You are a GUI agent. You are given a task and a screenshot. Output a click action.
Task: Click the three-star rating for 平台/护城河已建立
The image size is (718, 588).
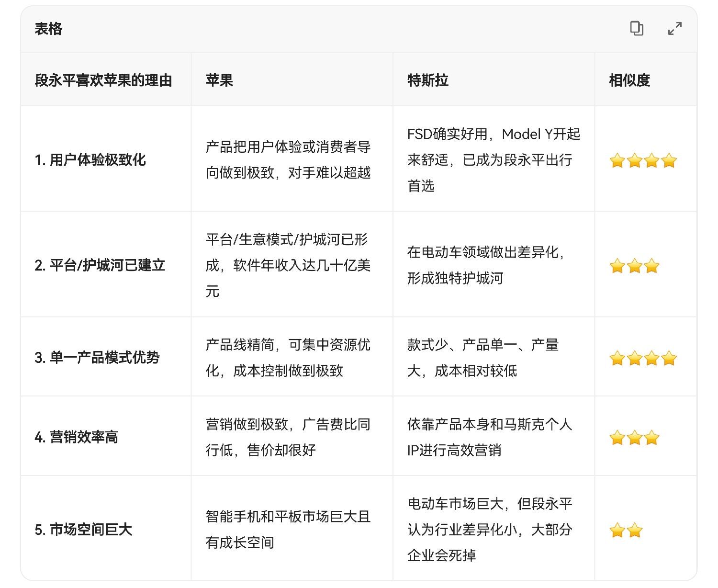(x=634, y=266)
